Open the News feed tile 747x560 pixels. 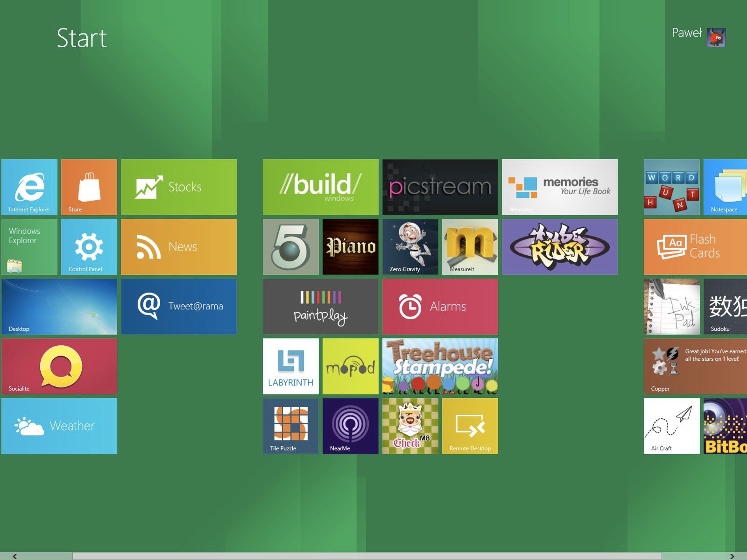[179, 247]
